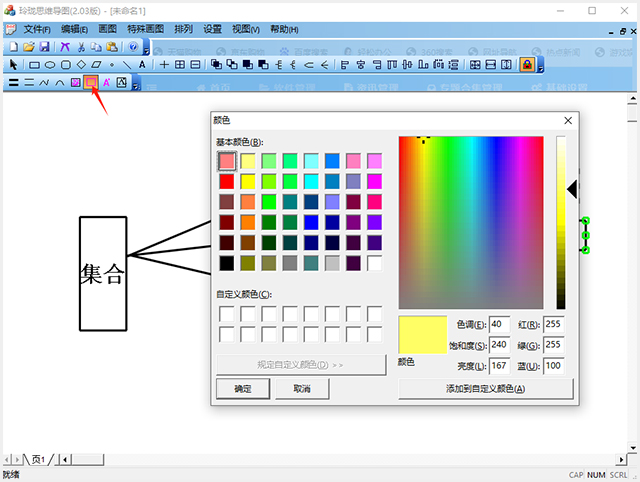The image size is (640, 482).
Task: Click the 确定 button
Action: click(243, 388)
